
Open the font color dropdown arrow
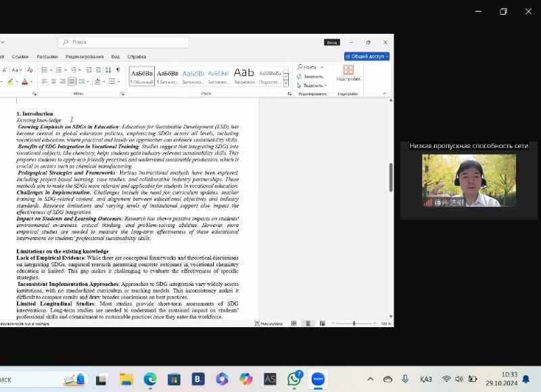tap(32, 81)
